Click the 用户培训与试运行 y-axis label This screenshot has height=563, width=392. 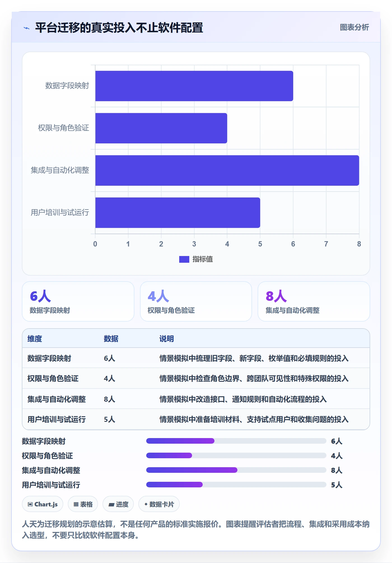(60, 213)
